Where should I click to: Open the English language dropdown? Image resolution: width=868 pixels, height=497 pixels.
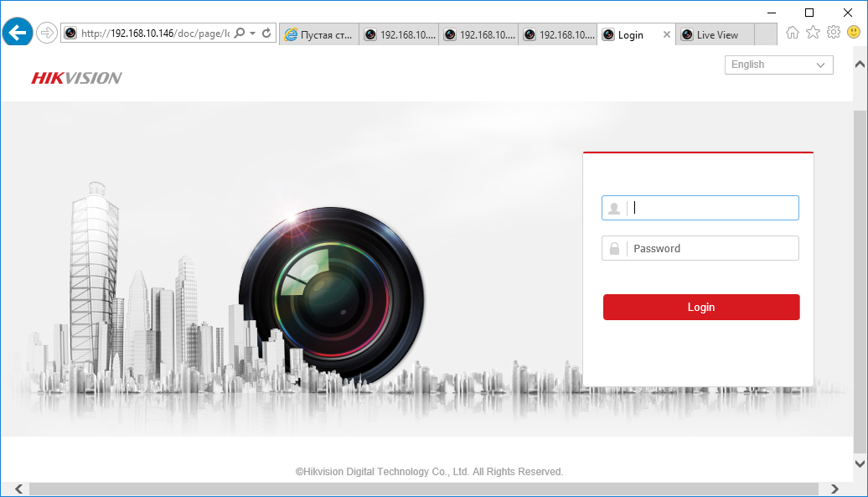pos(779,65)
